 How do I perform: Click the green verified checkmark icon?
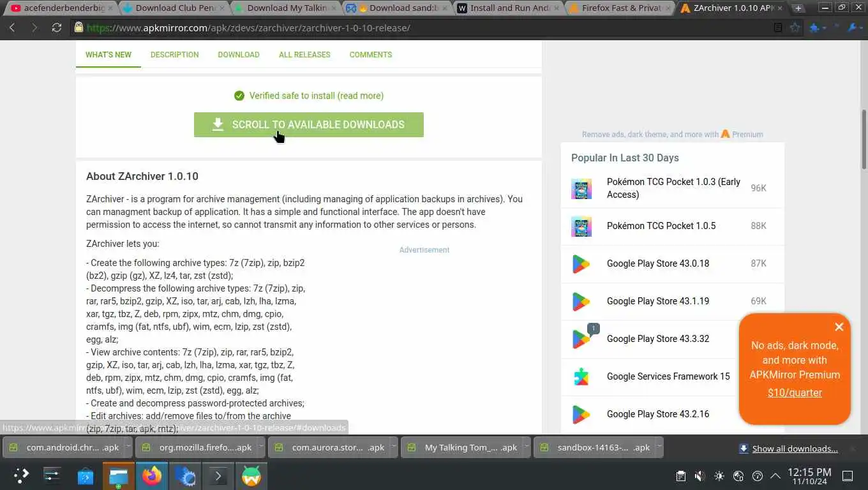pos(239,96)
